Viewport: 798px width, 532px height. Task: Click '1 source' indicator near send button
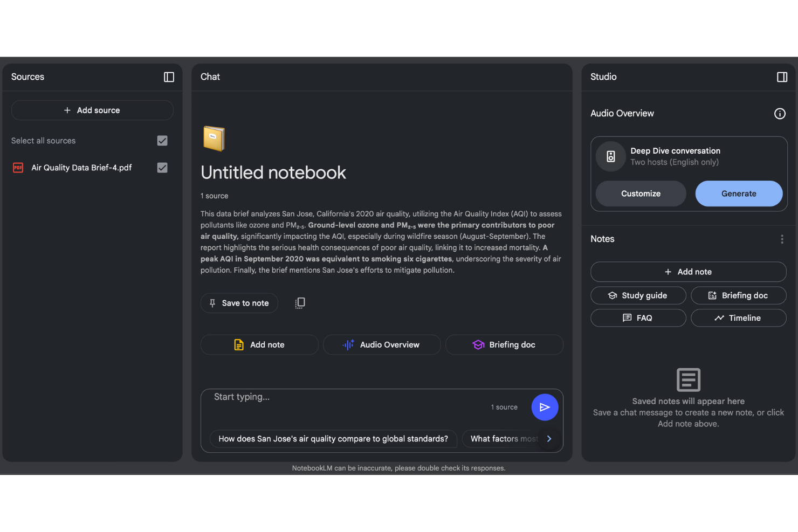tap(504, 407)
